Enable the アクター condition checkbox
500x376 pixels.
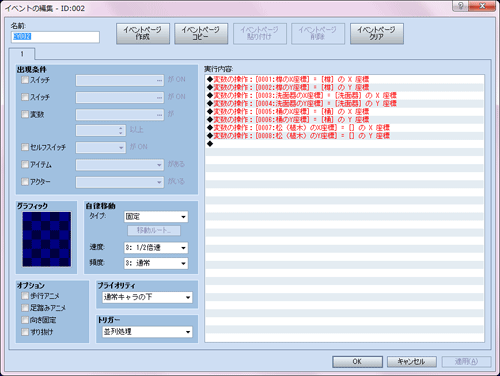pos(25,182)
